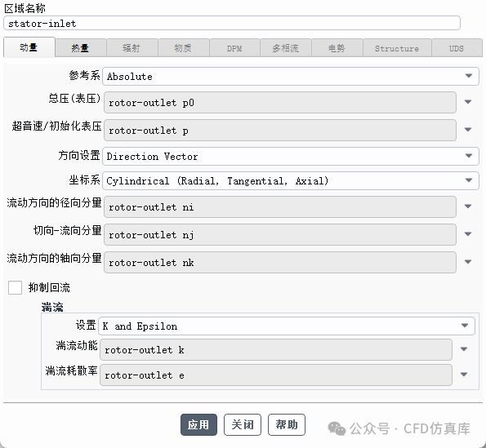Viewport: 486px width, 448px height.
Task: Click the 应用 button
Action: click(198, 424)
